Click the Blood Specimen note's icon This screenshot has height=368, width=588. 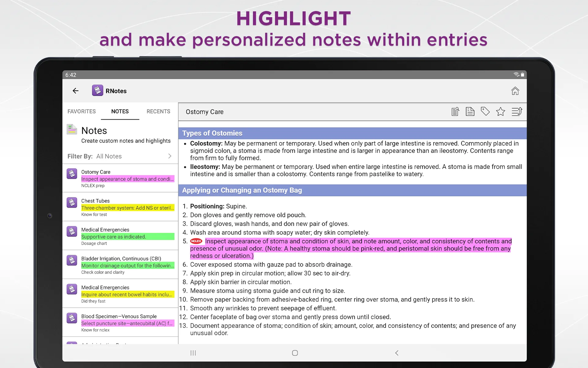pyautogui.click(x=72, y=318)
